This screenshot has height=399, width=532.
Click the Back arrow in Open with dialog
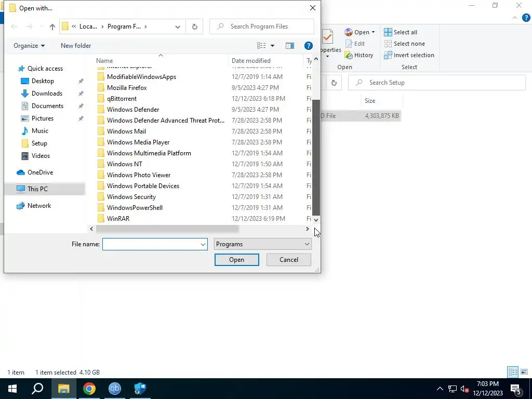pos(14,27)
